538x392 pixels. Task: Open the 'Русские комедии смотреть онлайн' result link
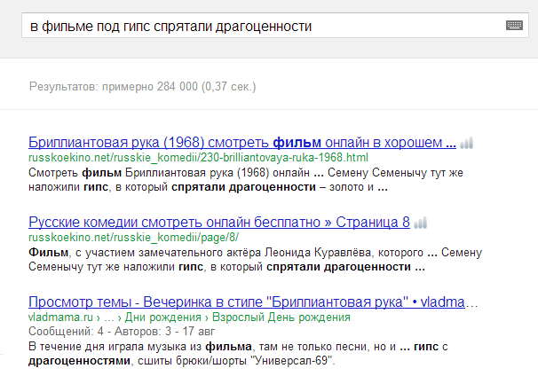point(219,222)
